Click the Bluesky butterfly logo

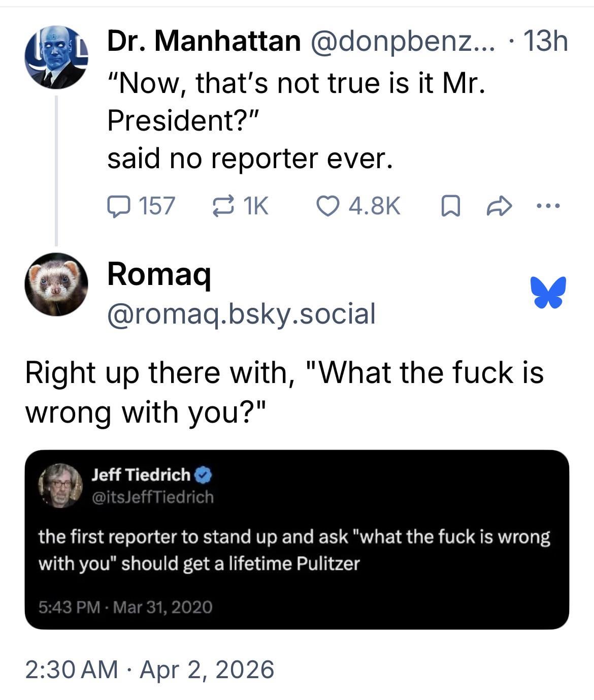548,292
